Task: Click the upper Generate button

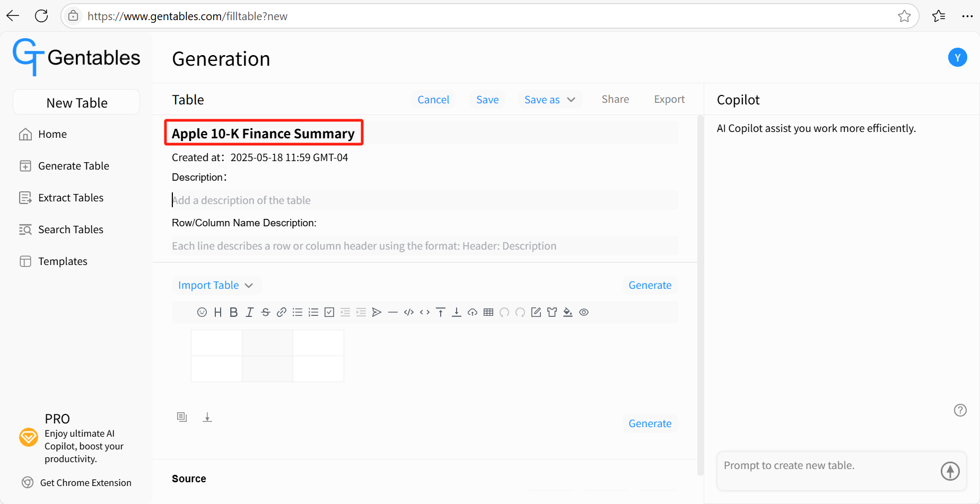Action: tap(650, 285)
